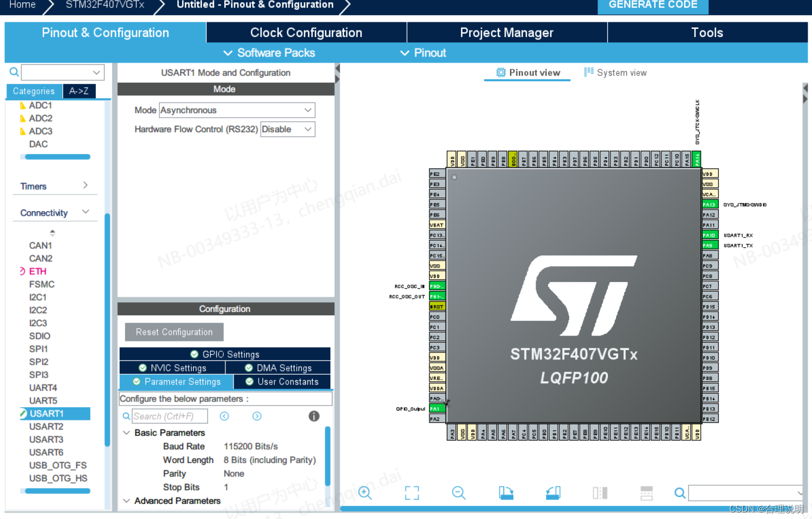Click the flip vertical view icon
This screenshot has width=812, height=519.
pyautogui.click(x=647, y=493)
